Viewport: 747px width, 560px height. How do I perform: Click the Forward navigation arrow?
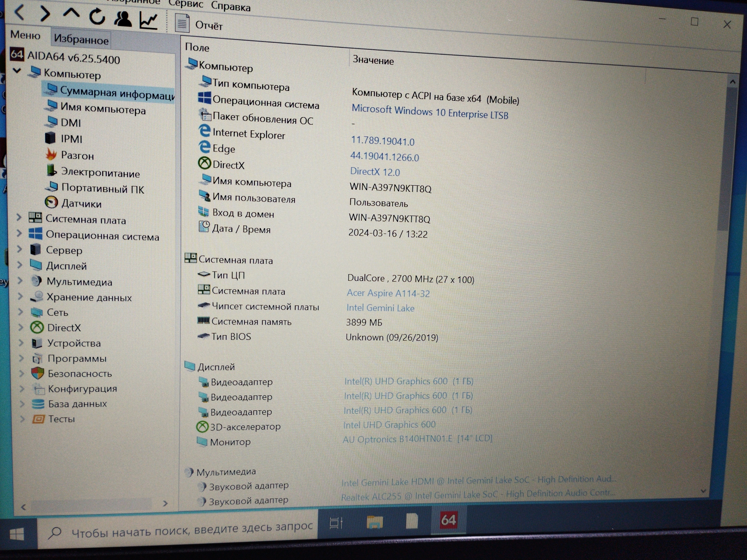pos(45,14)
